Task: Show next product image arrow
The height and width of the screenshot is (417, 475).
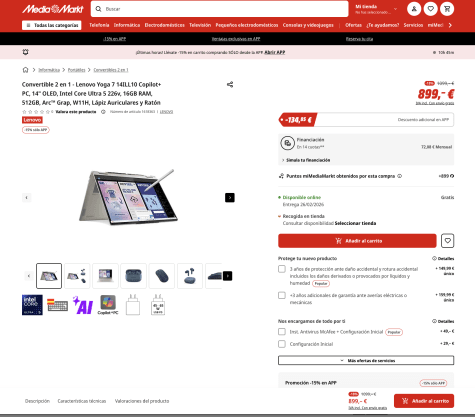Action: (230, 198)
